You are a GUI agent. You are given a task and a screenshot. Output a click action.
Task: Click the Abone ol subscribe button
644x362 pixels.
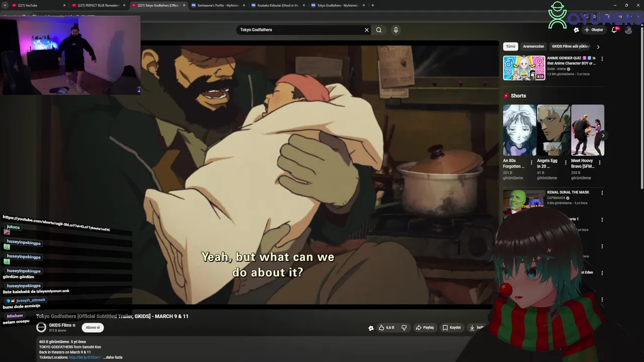point(93,327)
